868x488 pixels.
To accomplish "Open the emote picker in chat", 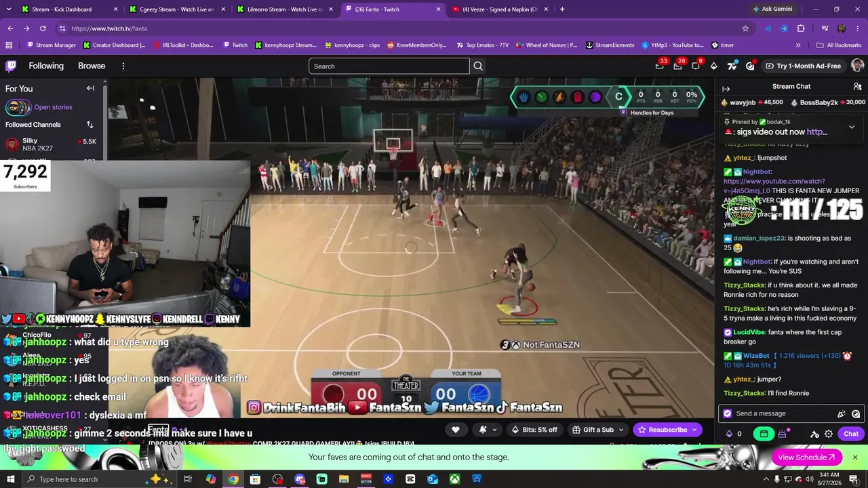I will (856, 413).
